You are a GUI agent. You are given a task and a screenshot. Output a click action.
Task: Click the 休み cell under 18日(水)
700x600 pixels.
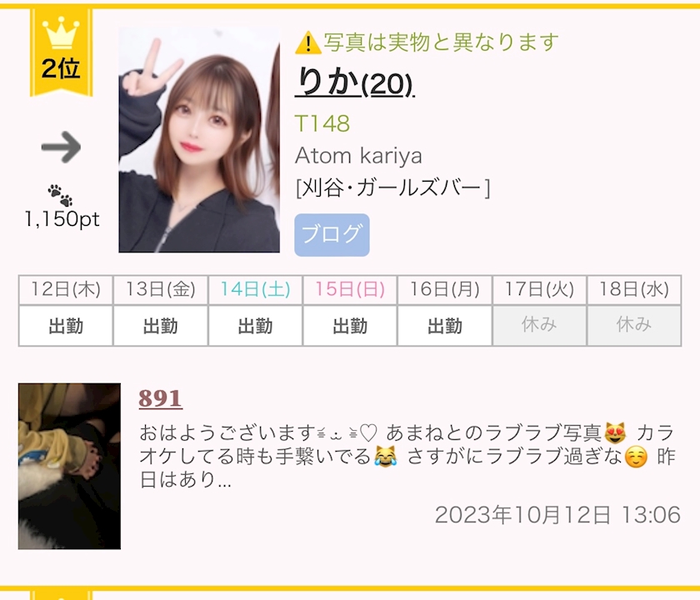tap(634, 326)
